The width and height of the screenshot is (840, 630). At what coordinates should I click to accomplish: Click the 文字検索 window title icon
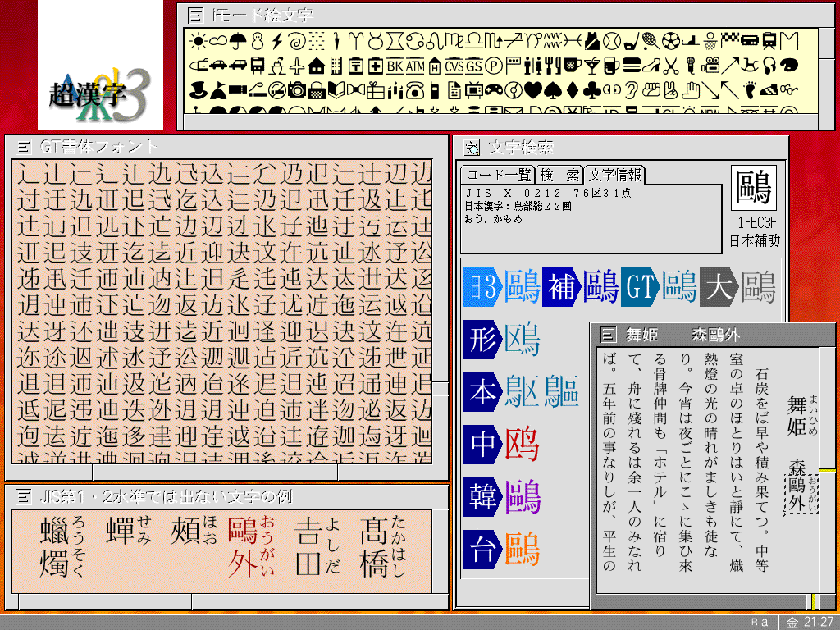click(472, 148)
